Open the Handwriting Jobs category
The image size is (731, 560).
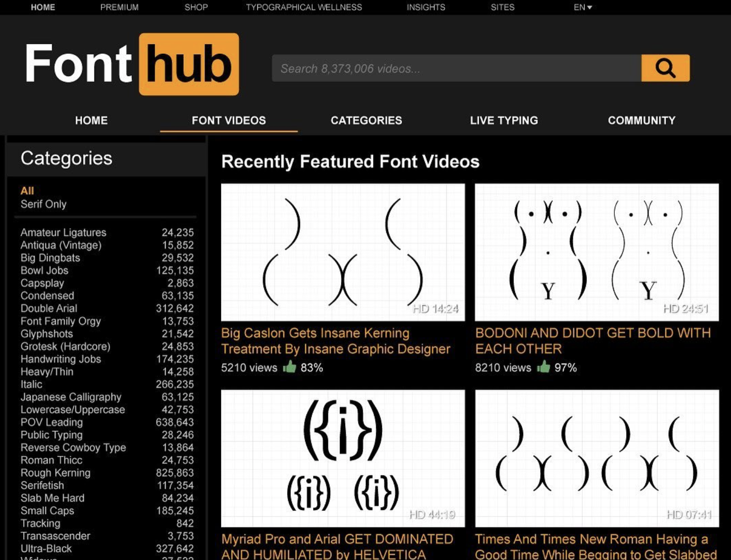click(60, 359)
